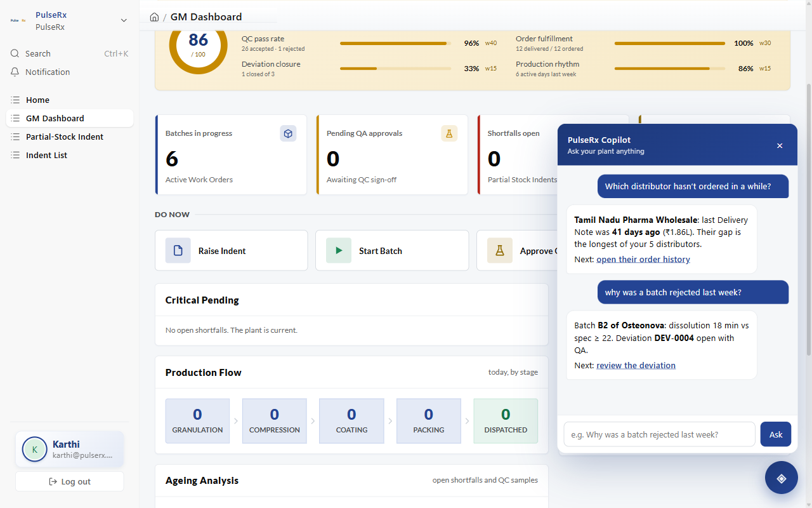The height and width of the screenshot is (508, 812).
Task: Click the list icon beside Home
Action: click(15, 100)
